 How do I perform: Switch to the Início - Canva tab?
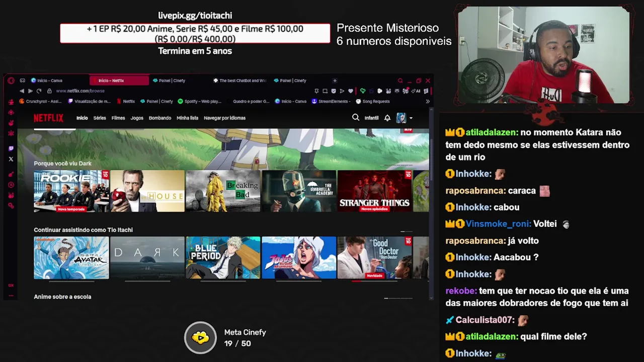59,80
